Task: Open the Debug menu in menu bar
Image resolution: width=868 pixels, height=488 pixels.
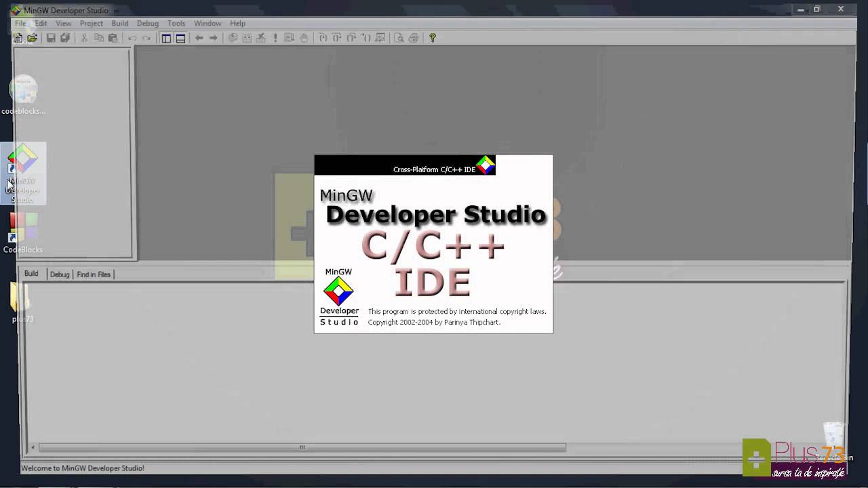Action: (148, 23)
